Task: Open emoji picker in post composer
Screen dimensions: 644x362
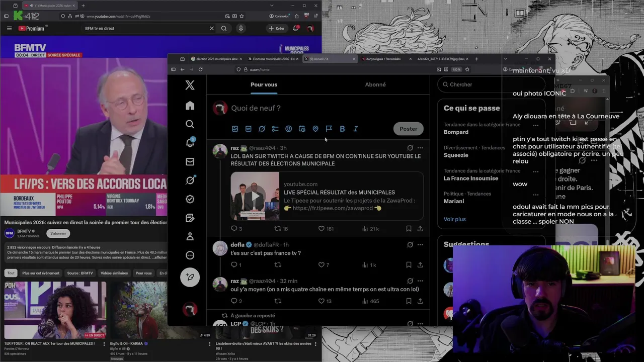Action: coord(288,129)
